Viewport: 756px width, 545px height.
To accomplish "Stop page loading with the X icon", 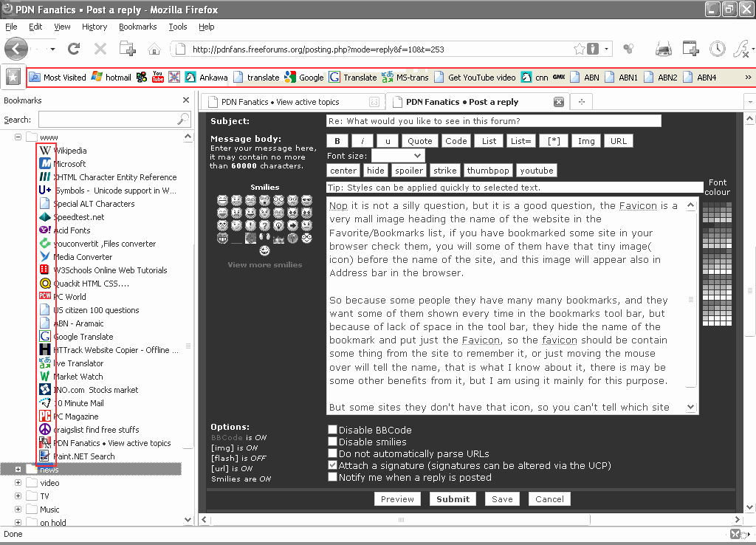I will point(100,49).
